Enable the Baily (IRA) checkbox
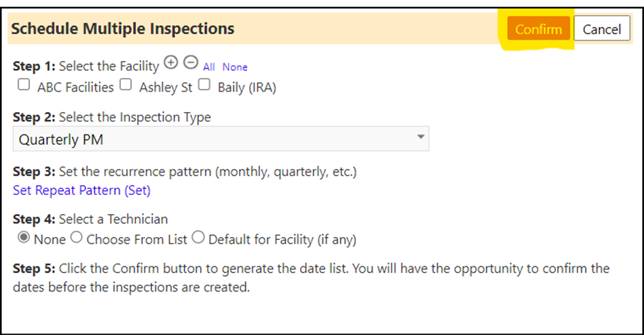This screenshot has height=335, width=644. point(204,85)
